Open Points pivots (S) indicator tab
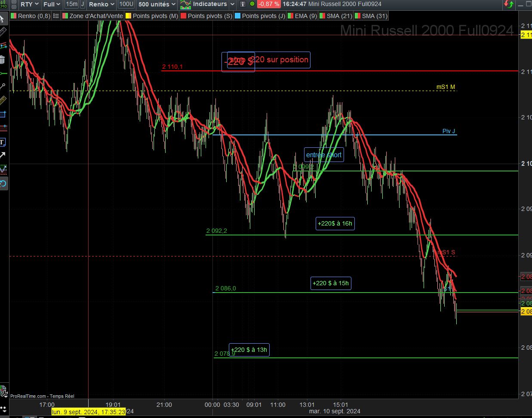This screenshot has width=532, height=418. pos(206,16)
